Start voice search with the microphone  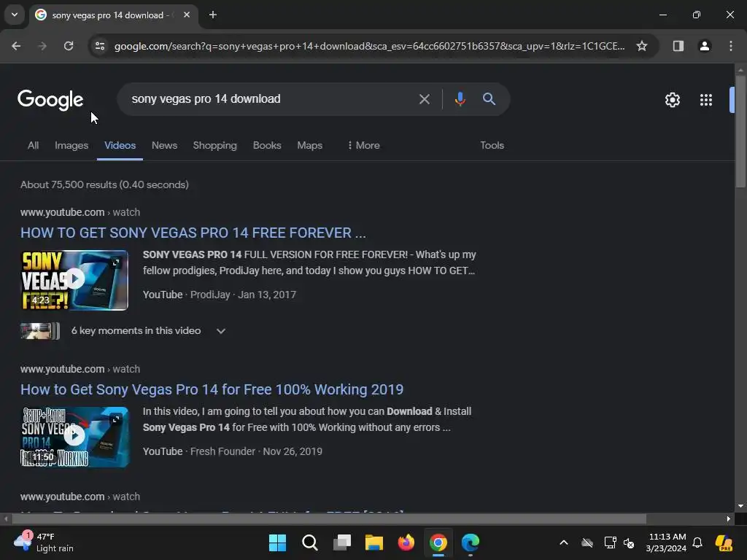click(x=460, y=99)
